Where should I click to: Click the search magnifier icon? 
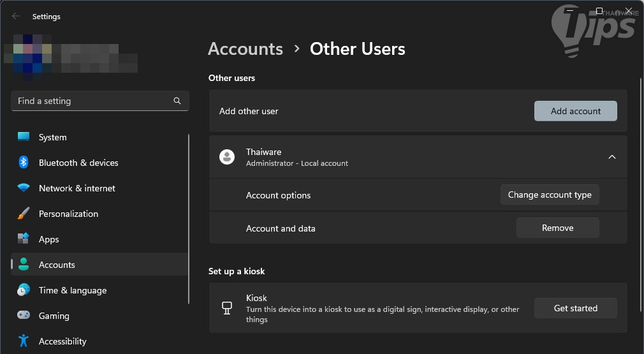(177, 101)
